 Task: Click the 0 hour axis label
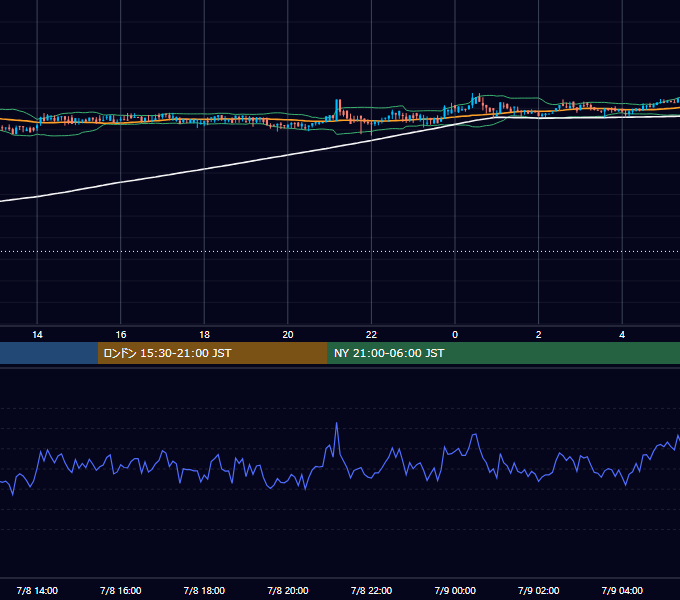click(455, 335)
